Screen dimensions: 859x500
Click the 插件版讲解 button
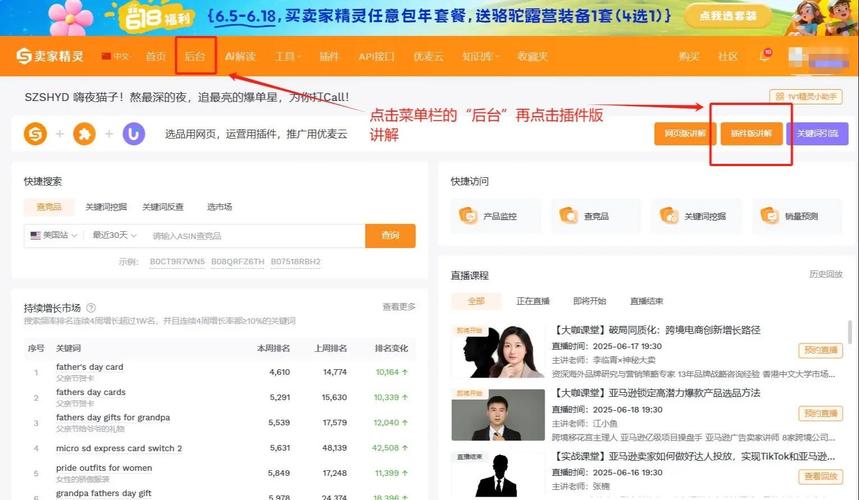pos(751,134)
